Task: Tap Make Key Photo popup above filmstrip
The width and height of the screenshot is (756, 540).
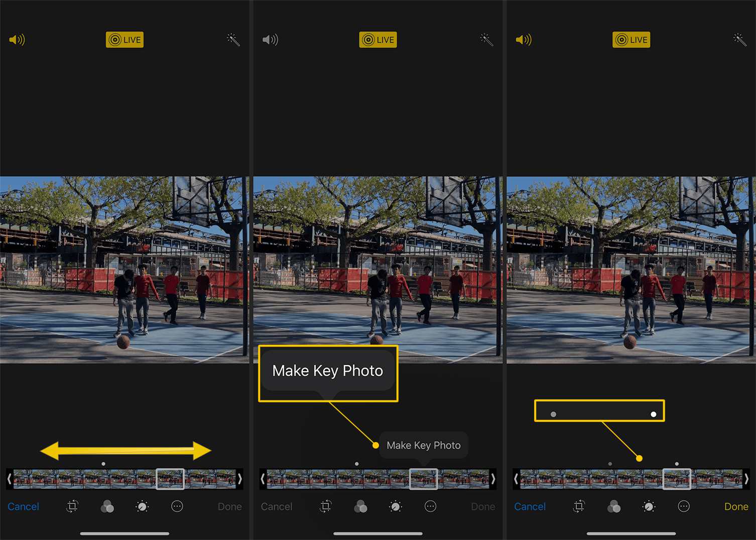Action: pos(424,445)
